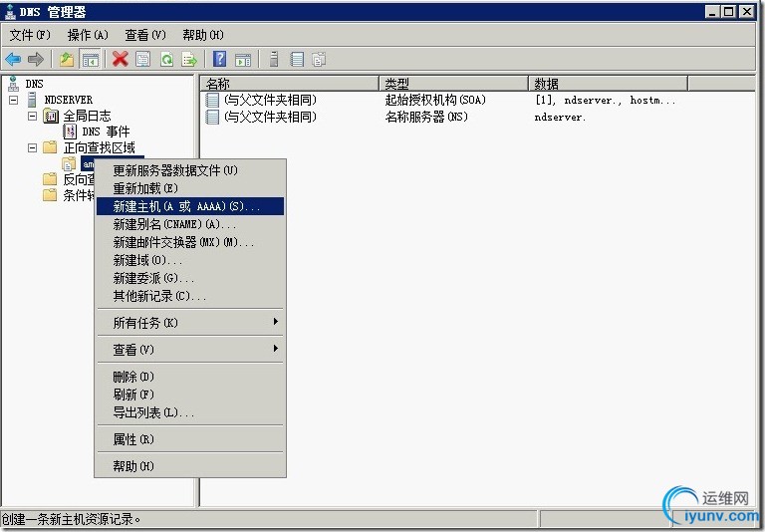Click the blue Back arrow toolbar icon
765x532 pixels.
pyautogui.click(x=13, y=60)
